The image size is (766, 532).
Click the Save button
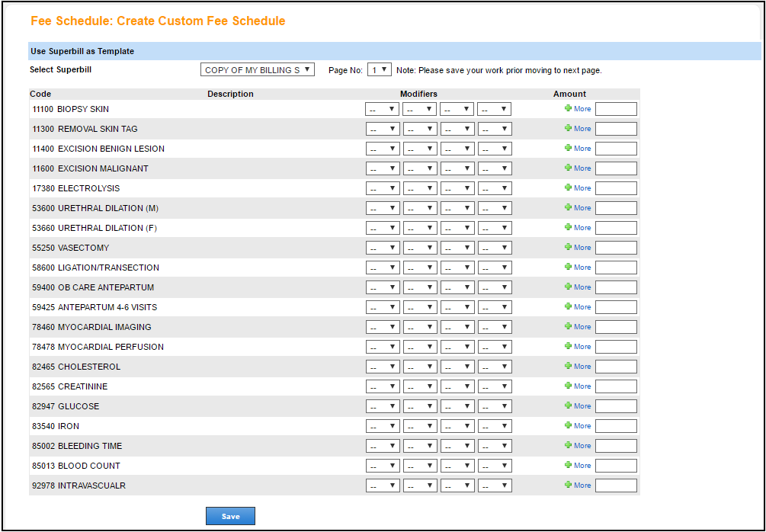pos(230,515)
